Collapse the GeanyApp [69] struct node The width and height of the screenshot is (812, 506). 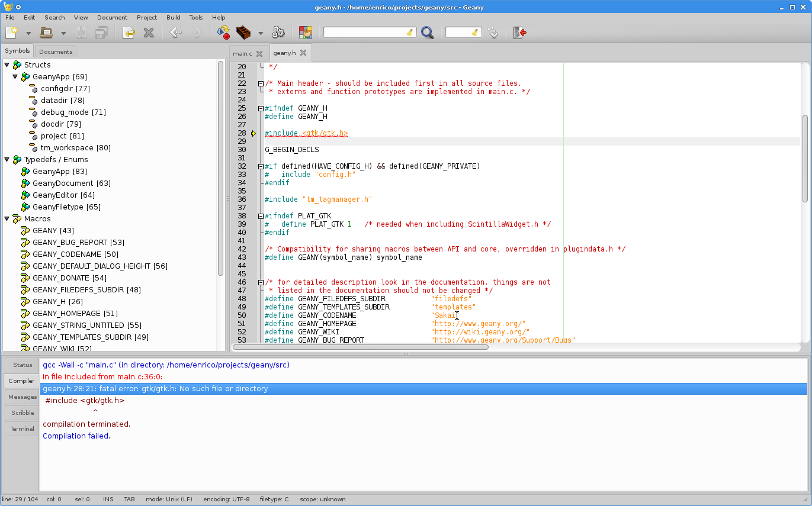pos(15,76)
